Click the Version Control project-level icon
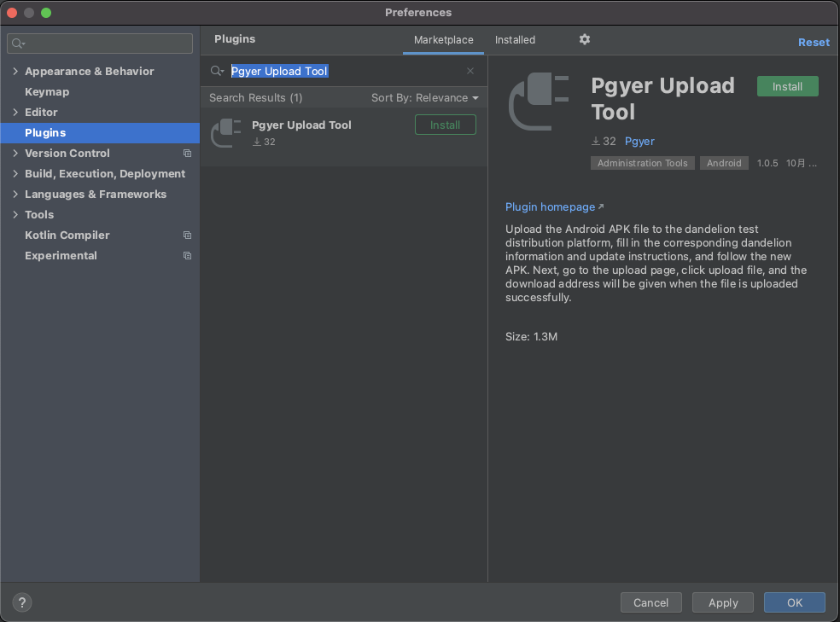This screenshot has height=622, width=840. pyautogui.click(x=187, y=154)
